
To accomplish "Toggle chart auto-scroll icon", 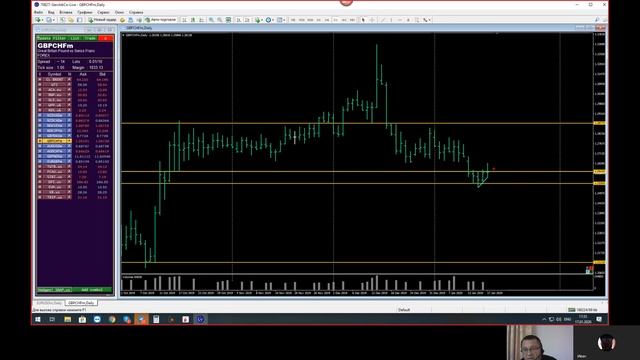I will tap(238, 20).
